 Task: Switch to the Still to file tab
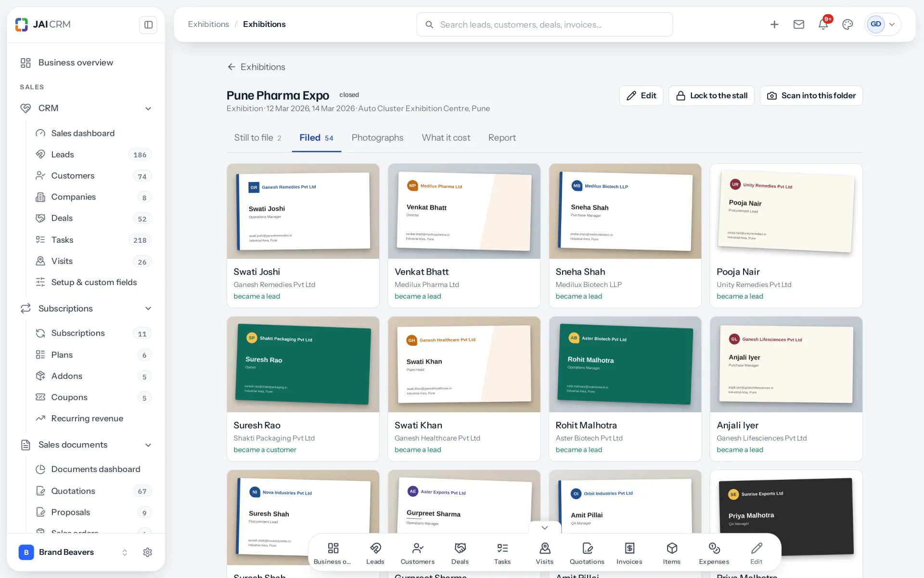click(x=257, y=138)
